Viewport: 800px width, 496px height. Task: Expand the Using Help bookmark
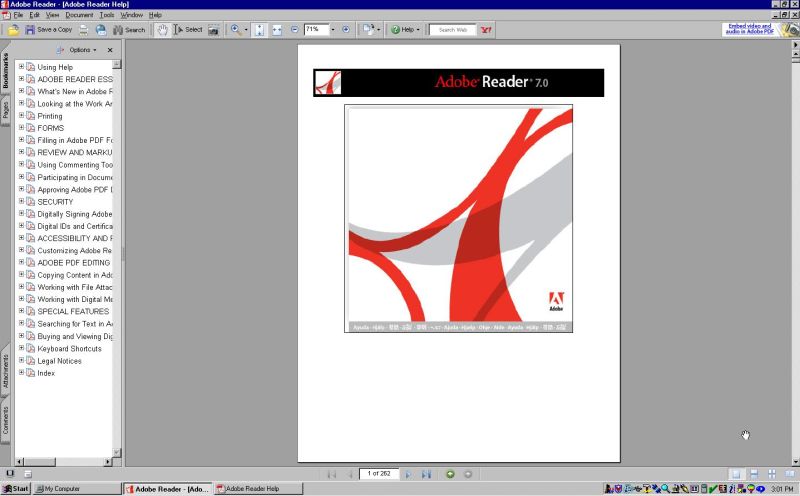pos(21,66)
